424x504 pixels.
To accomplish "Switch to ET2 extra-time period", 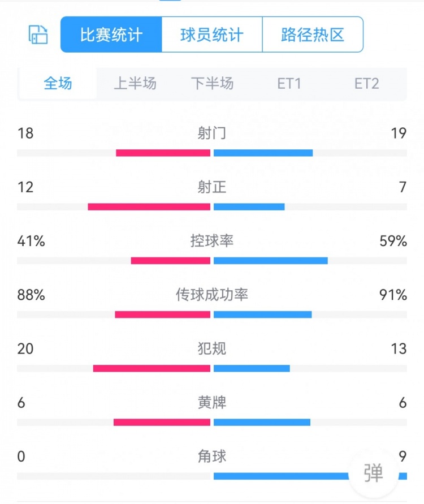I will click(x=366, y=84).
